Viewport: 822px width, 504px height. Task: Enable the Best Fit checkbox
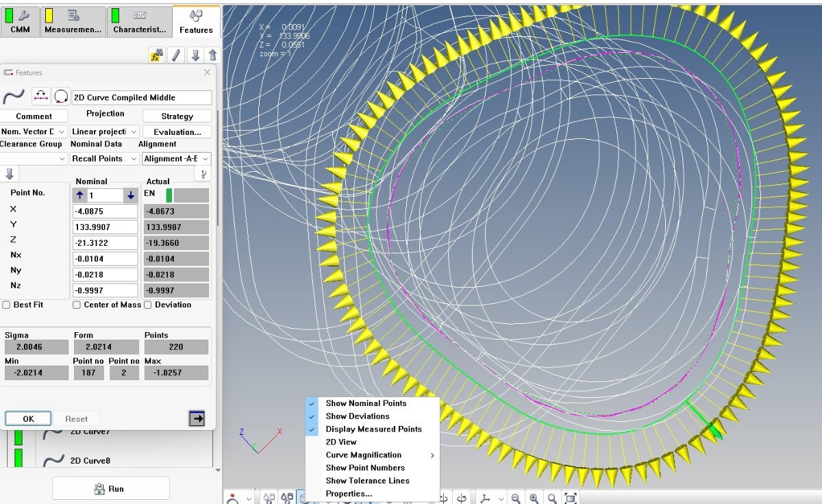tap(6, 305)
